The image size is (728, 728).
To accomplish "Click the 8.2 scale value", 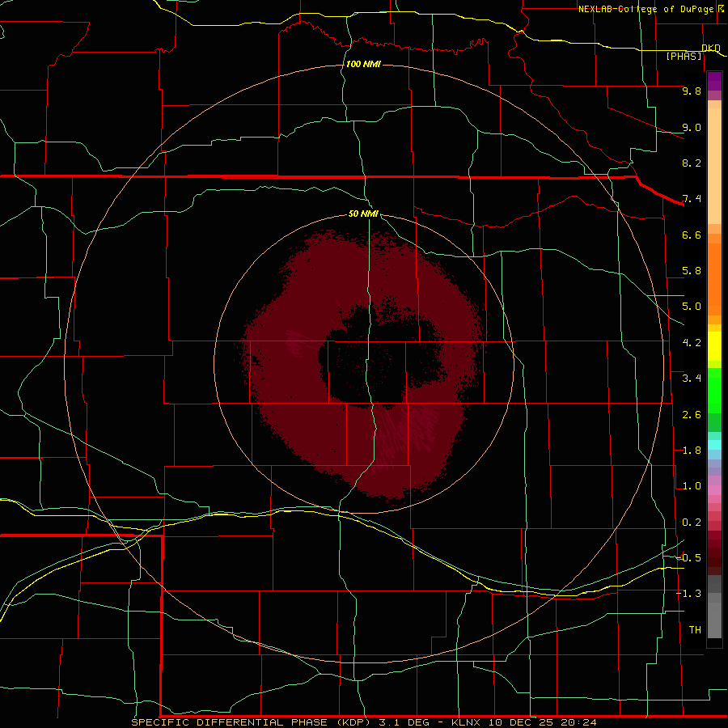I will pyautogui.click(x=692, y=163).
